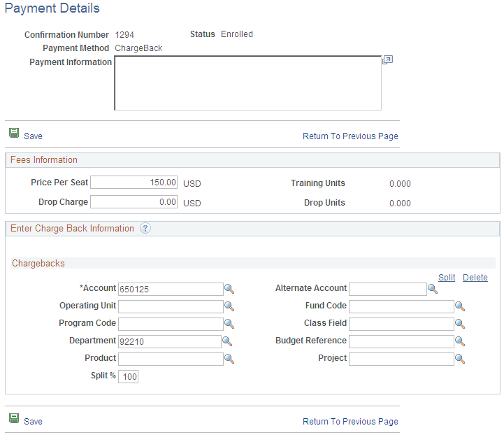
Task: Click the Enter Charge Back Information heading
Action: pos(72,228)
